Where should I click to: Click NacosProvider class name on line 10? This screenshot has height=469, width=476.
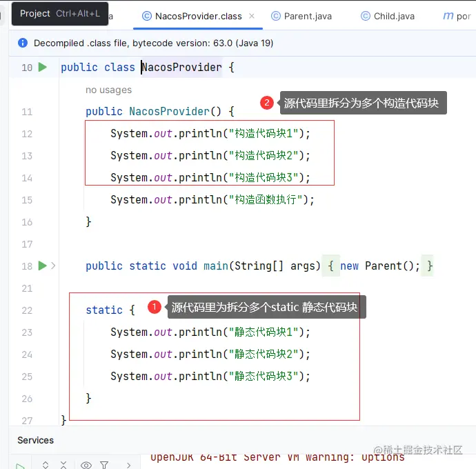tap(181, 67)
